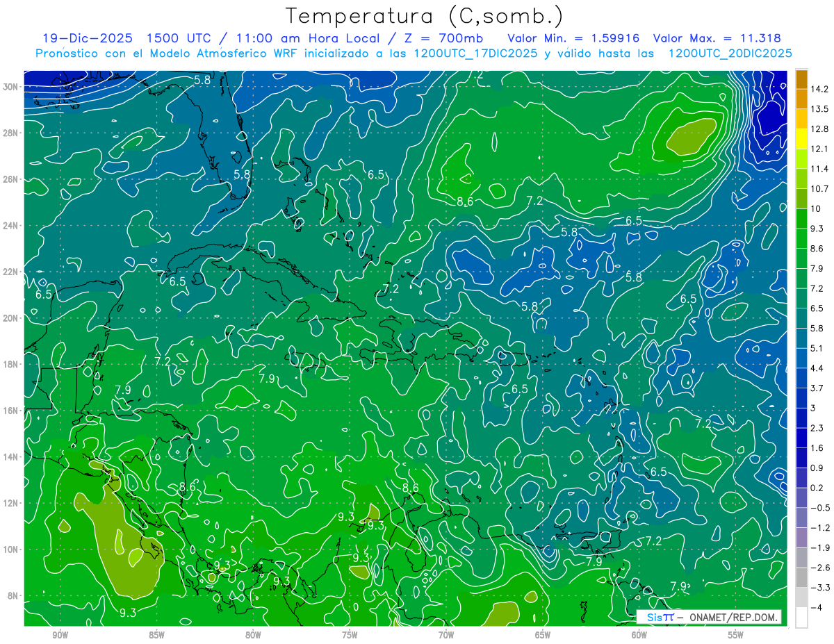Click the 12.8 value on the color scale
Image resolution: width=834 pixels, height=644 pixels.
coord(821,129)
